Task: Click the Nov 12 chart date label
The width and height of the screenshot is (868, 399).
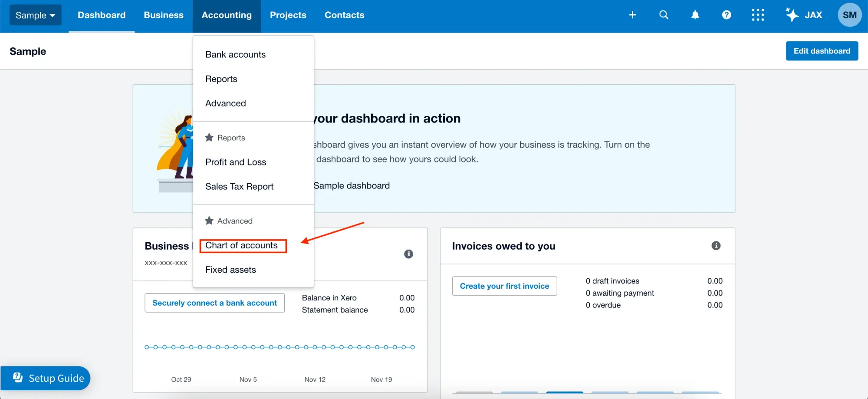Action: pos(315,379)
